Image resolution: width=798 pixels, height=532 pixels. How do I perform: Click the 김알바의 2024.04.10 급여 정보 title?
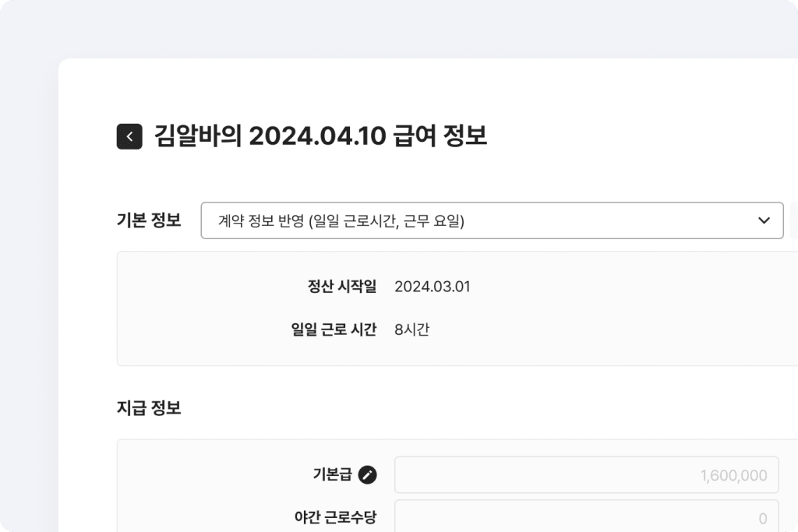pyautogui.click(x=320, y=136)
